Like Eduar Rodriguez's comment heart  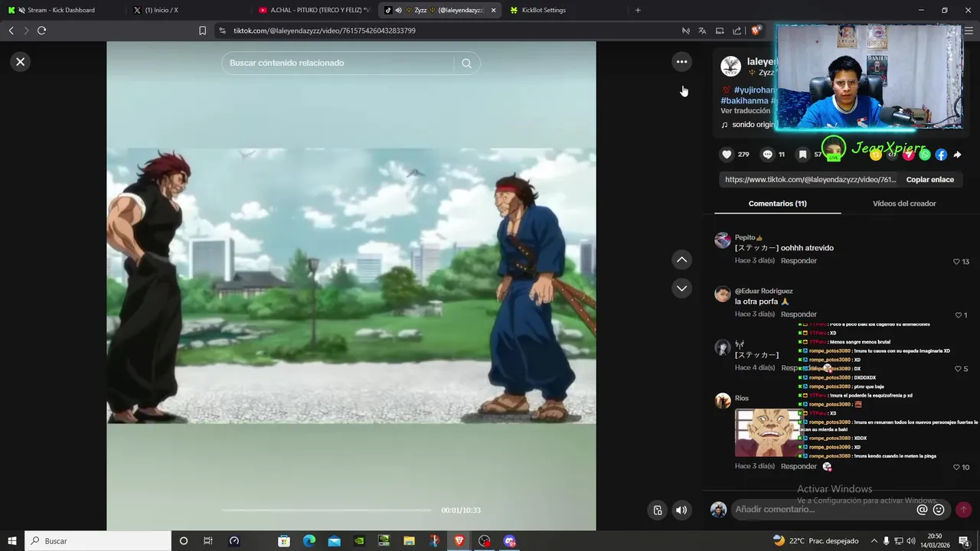pos(958,315)
